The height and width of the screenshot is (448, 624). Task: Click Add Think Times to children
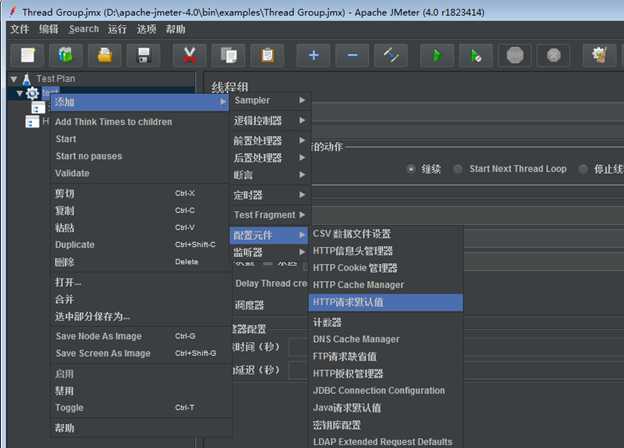140,122
